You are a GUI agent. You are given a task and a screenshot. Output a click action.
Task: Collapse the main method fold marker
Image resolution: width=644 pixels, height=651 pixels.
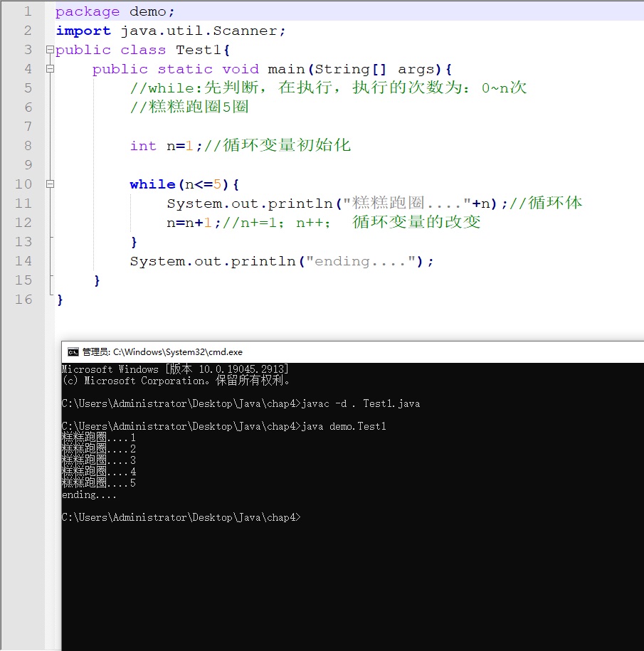point(50,69)
